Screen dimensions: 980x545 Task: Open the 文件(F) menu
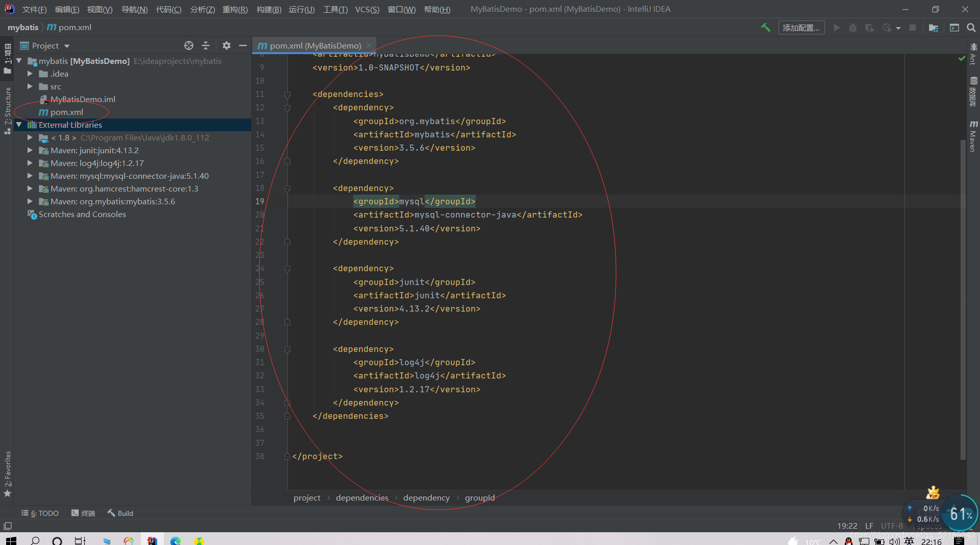click(34, 9)
